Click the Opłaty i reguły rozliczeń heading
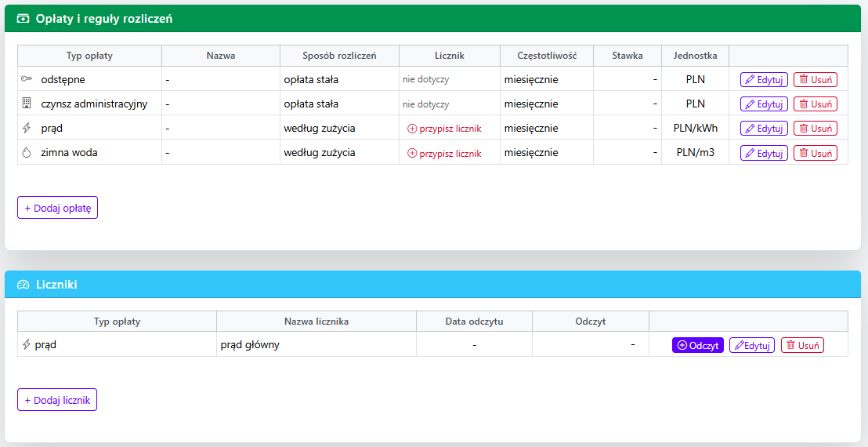The width and height of the screenshot is (868, 447). [x=104, y=19]
